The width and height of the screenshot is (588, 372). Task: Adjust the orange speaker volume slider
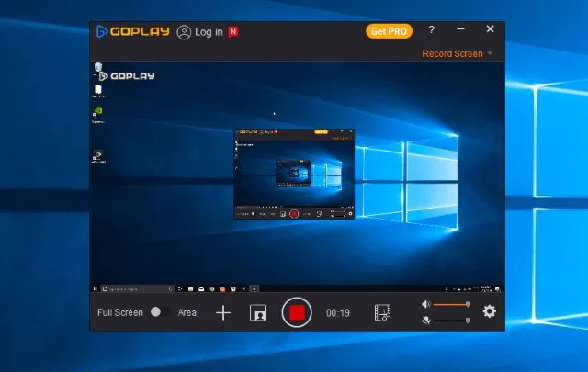pos(452,305)
